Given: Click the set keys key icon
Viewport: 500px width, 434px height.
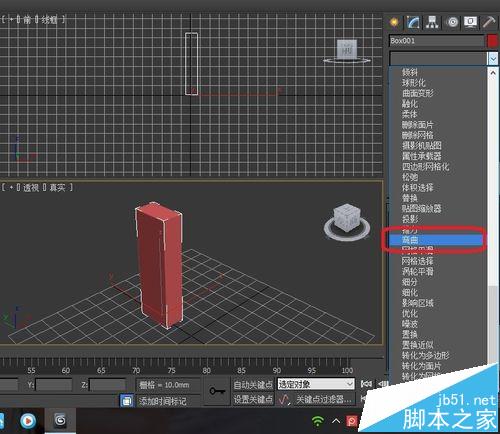Looking at the screenshot, I should pyautogui.click(x=217, y=391).
